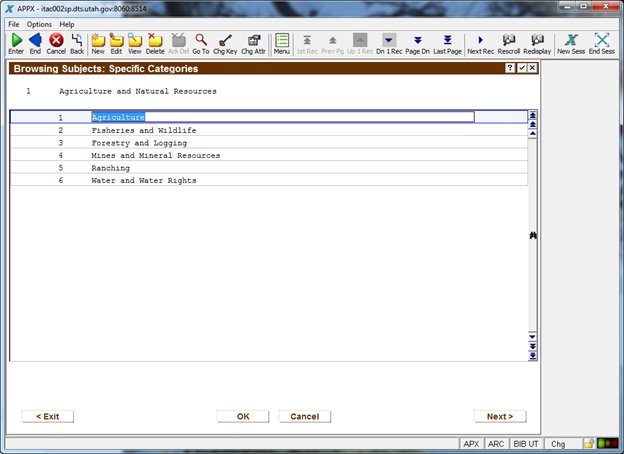This screenshot has width=624, height=454.
Task: Click the View folder icon
Action: tap(135, 40)
